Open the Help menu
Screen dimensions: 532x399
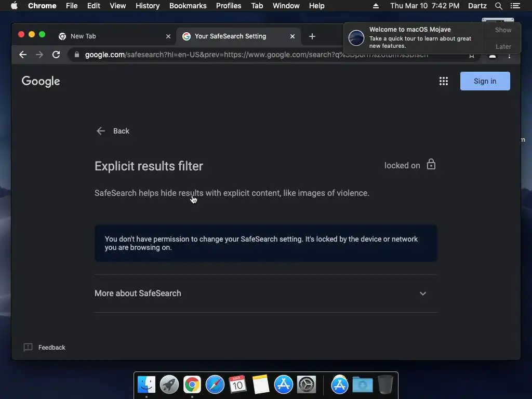[x=316, y=6]
